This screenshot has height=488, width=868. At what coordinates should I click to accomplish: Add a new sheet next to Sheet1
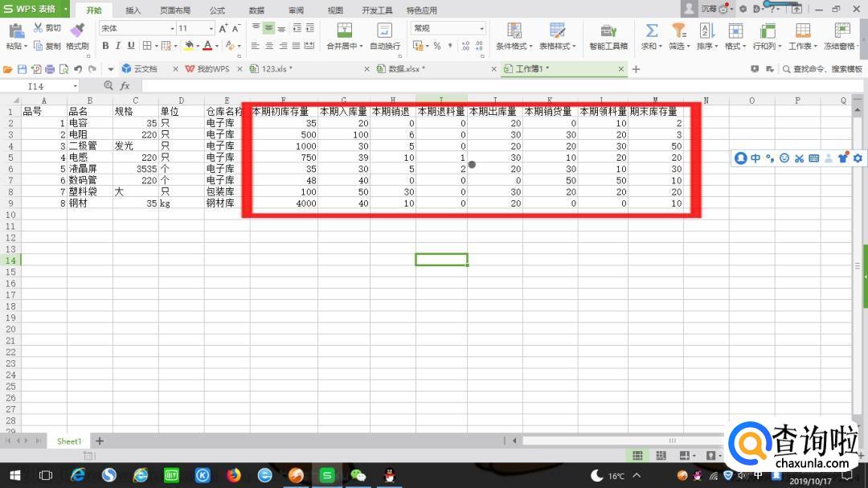click(x=99, y=441)
